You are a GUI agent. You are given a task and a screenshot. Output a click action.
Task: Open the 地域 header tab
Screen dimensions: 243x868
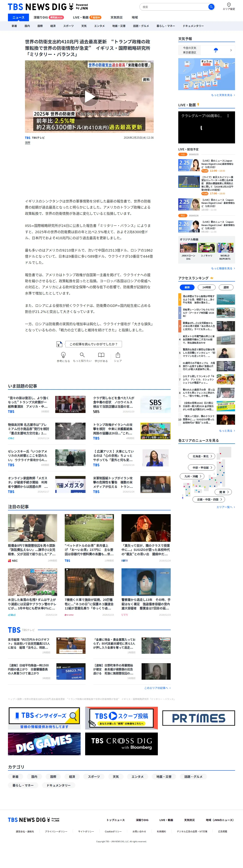tap(135, 17)
